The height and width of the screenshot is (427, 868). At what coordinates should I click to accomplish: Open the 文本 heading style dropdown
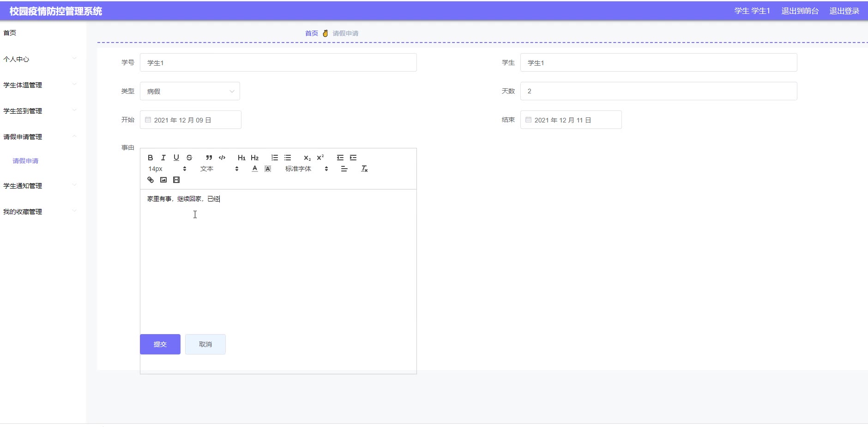(219, 169)
